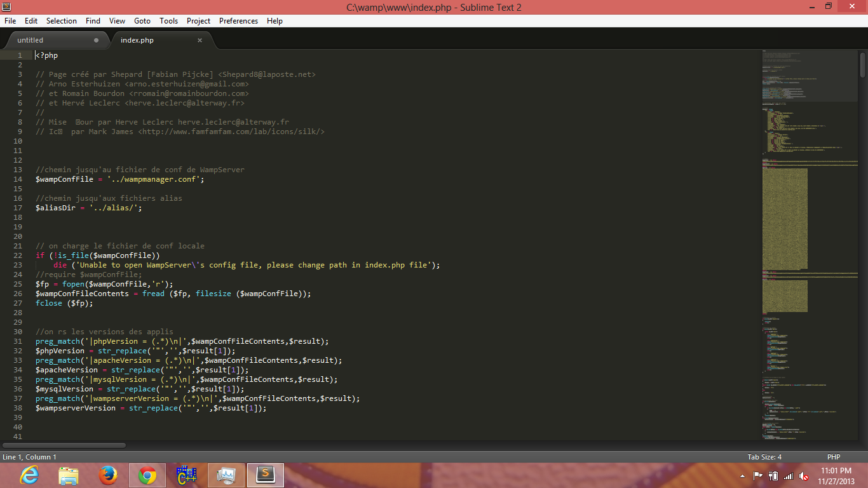Viewport: 868px width, 488px height.
Task: Open the Find menu
Action: click(x=93, y=21)
